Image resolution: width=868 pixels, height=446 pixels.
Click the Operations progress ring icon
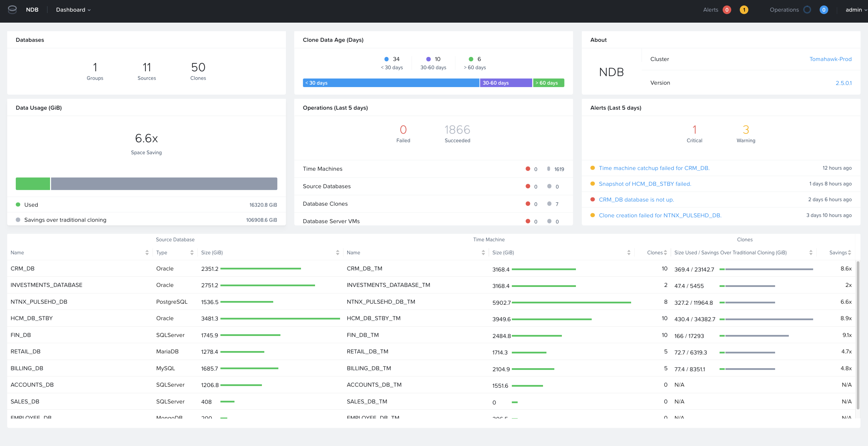tap(807, 10)
